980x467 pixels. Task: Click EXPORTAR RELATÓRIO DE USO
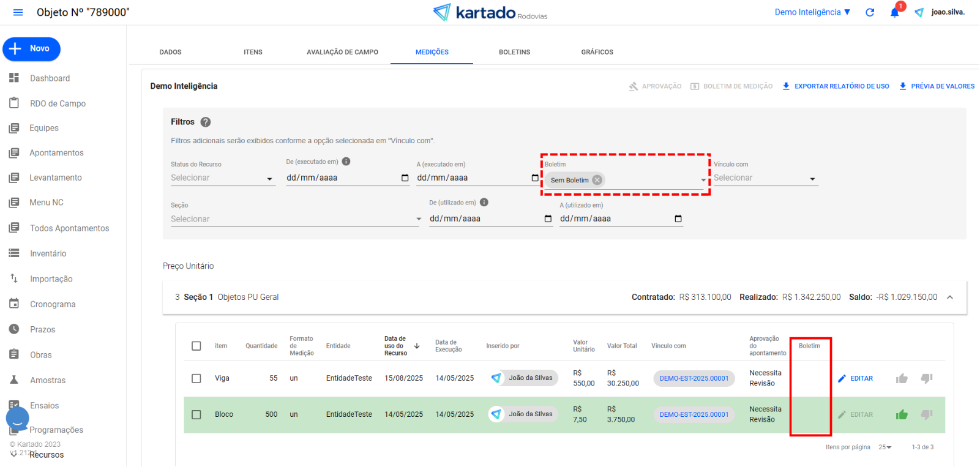[836, 86]
